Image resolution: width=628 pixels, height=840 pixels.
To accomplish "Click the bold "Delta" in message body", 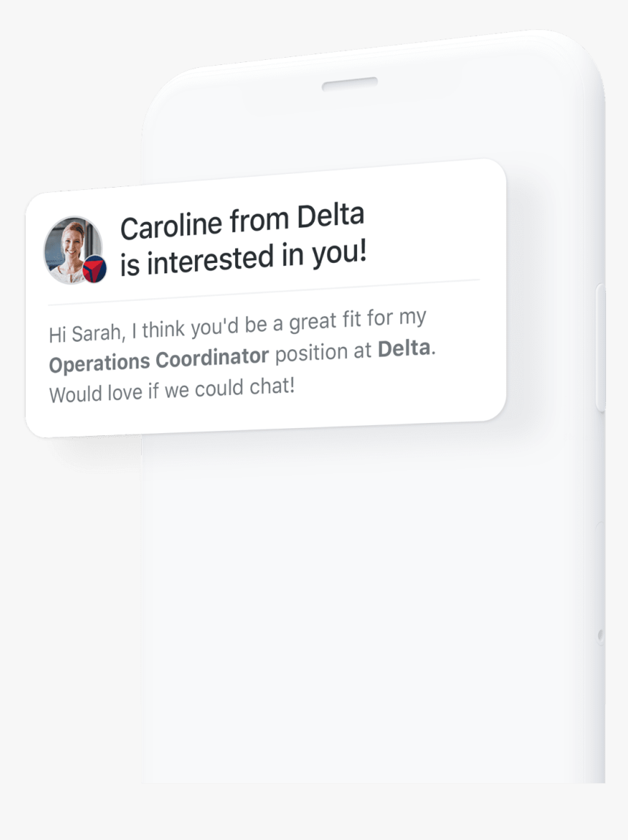I will [403, 348].
